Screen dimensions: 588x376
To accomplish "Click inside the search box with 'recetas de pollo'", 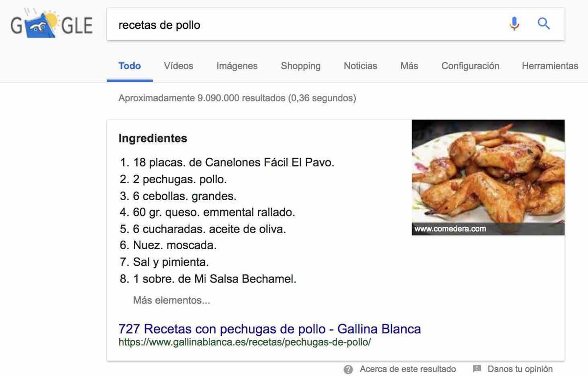I will (x=245, y=24).
